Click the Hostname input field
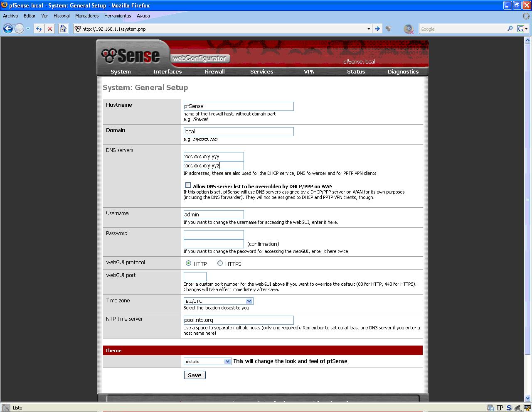 point(239,106)
